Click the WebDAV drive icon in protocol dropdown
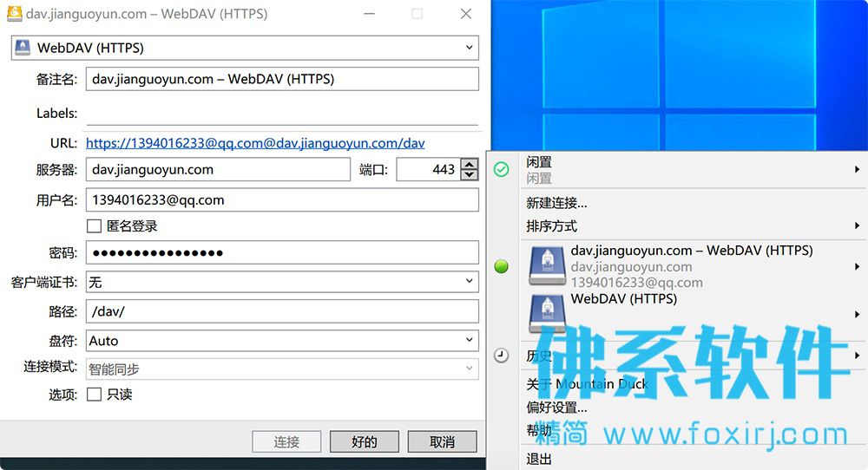The height and width of the screenshot is (470, 868). [23, 48]
